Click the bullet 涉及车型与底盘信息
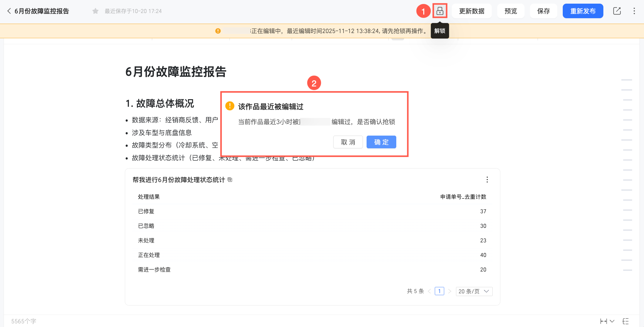 click(x=162, y=133)
